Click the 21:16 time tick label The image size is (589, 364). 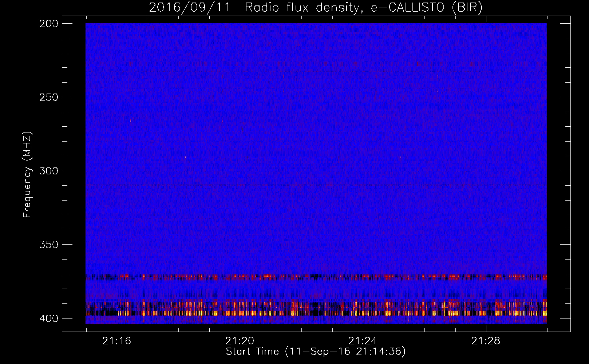click(x=116, y=341)
